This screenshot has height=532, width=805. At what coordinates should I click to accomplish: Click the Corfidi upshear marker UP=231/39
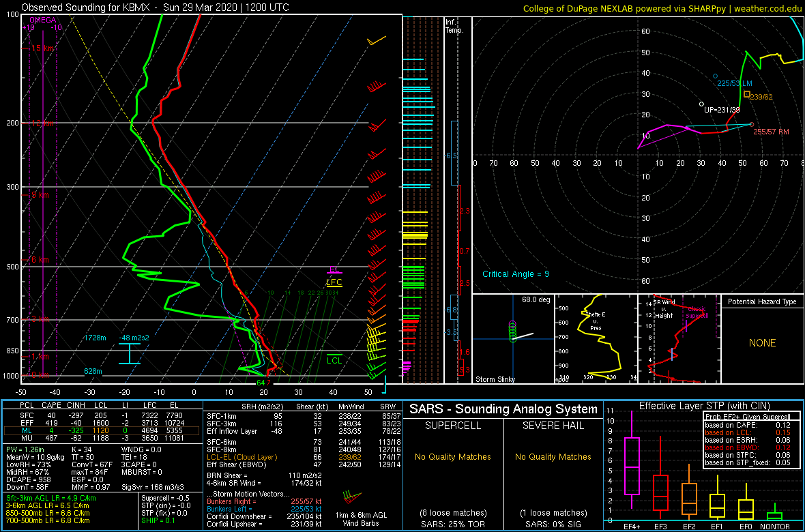coord(701,104)
